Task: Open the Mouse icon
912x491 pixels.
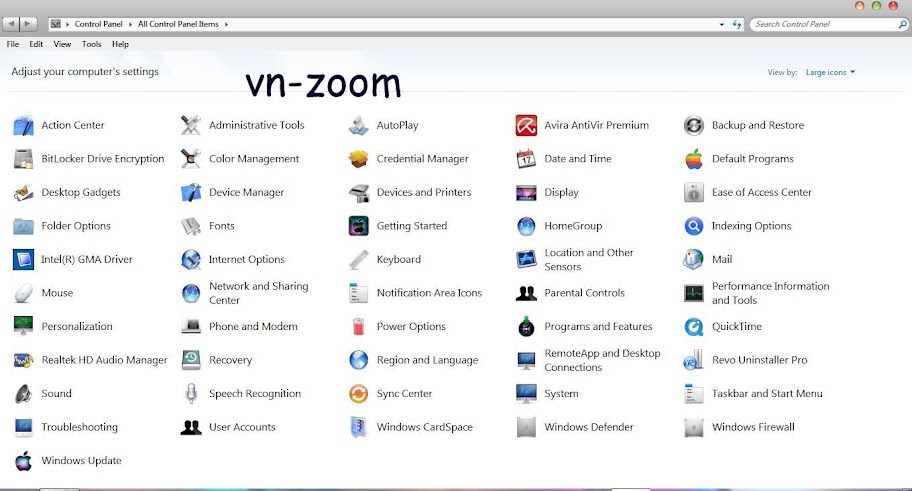Action: (23, 293)
